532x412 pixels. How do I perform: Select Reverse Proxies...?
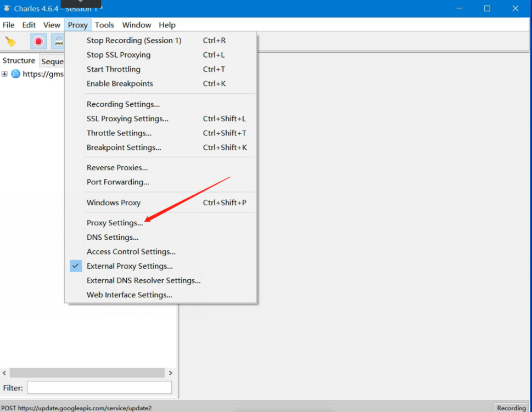click(x=160, y=167)
